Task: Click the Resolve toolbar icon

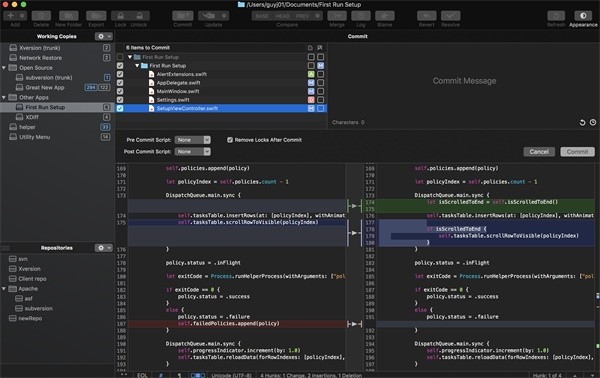Action: click(450, 16)
